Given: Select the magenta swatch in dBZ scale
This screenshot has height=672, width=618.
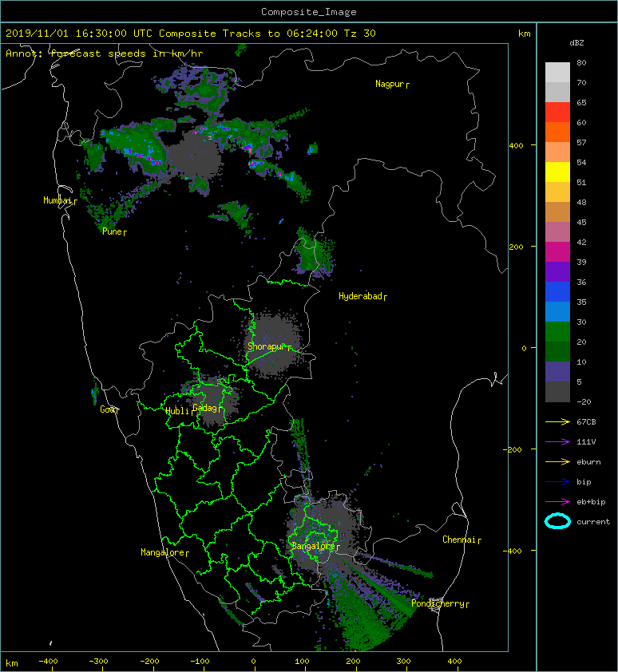Looking at the screenshot, I should [x=557, y=251].
